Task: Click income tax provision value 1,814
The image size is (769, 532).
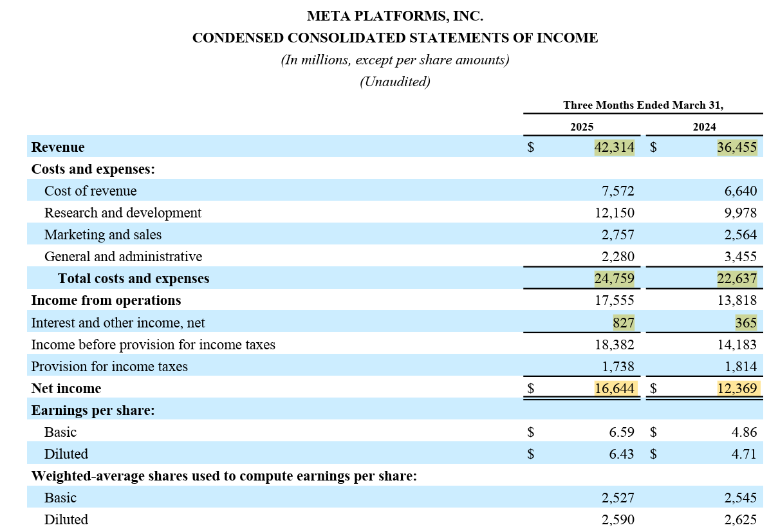Action: coord(741,366)
